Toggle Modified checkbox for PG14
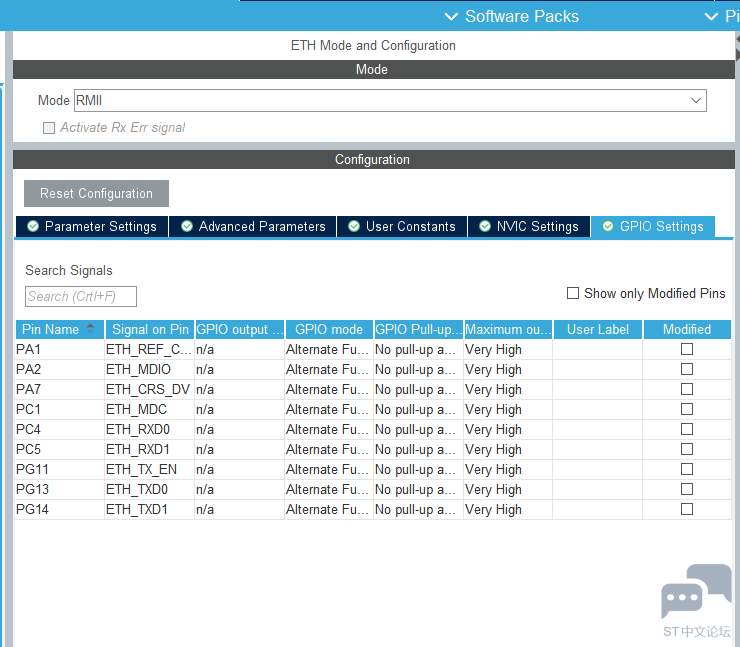740x647 pixels. (x=687, y=509)
